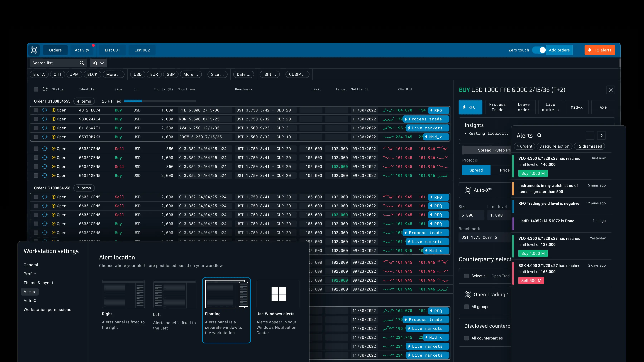Click the refresh icon in table header
This screenshot has height=362, width=644.
click(45, 89)
